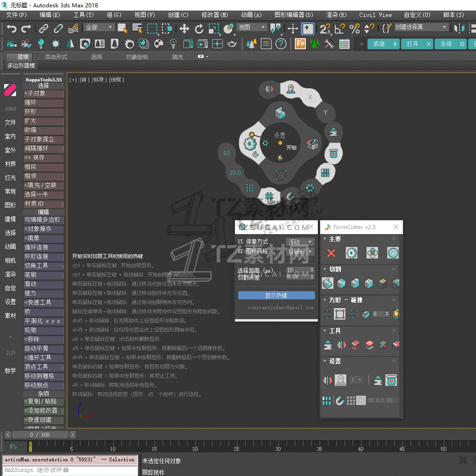The height and width of the screenshot is (476, 476).
Task: Open the 视图 reference coordinate dropdown
Action: tap(252, 27)
